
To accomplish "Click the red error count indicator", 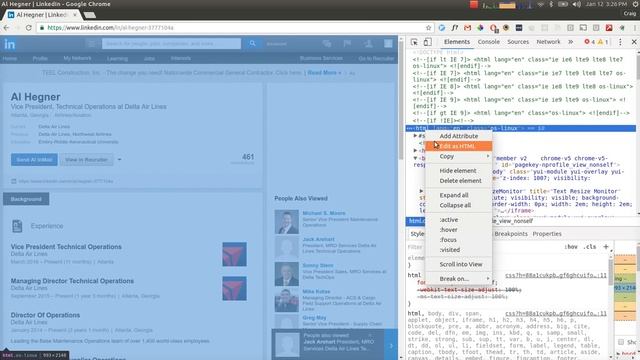I will (x=589, y=42).
